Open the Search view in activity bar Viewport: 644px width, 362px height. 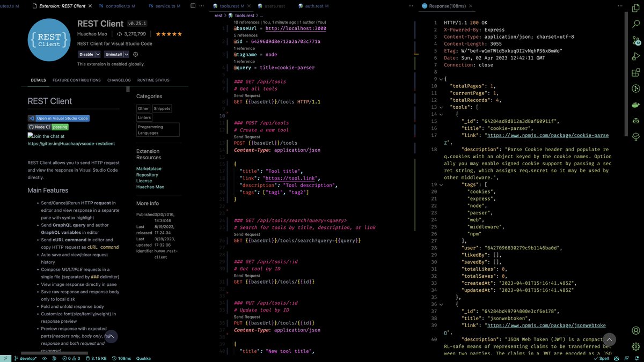(x=636, y=24)
